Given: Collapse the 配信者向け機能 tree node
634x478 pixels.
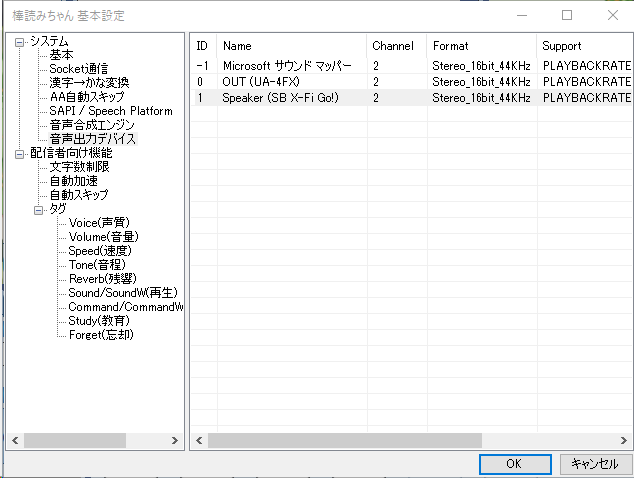Looking at the screenshot, I should pyautogui.click(x=19, y=154).
